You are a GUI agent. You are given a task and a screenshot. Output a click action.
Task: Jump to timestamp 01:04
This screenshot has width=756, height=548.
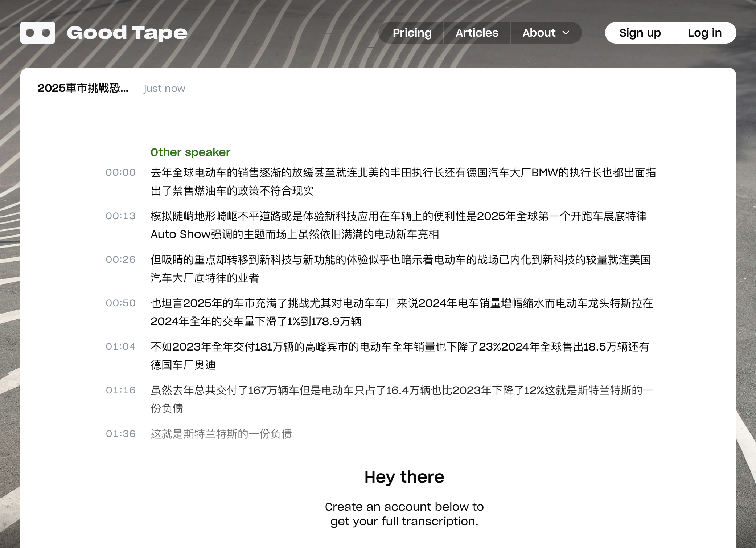tap(121, 347)
